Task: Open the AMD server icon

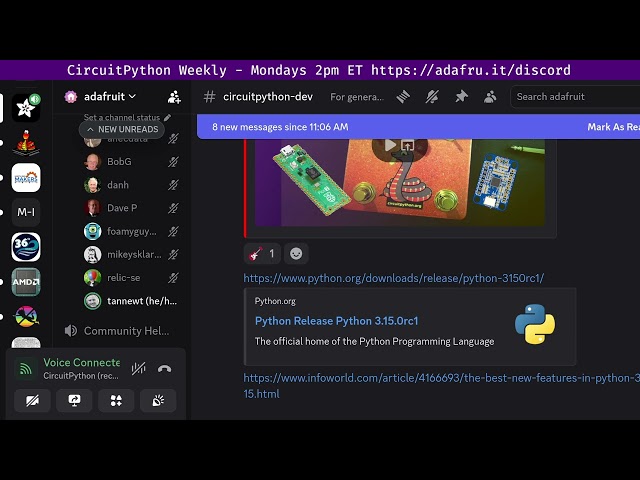Action: [26, 282]
